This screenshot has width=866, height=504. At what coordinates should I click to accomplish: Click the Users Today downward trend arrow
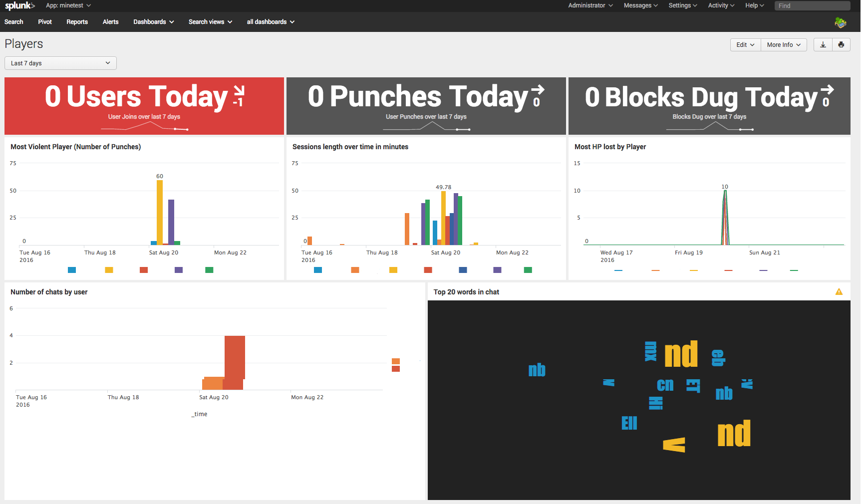(x=239, y=90)
